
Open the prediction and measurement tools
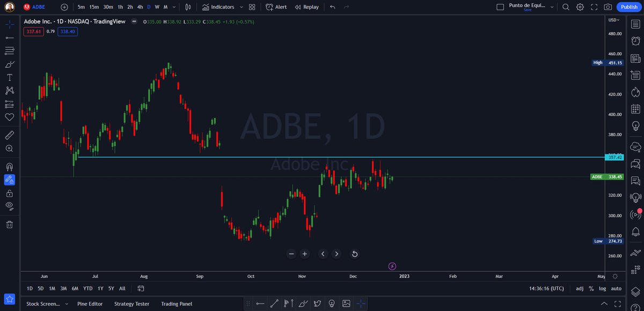[10, 104]
